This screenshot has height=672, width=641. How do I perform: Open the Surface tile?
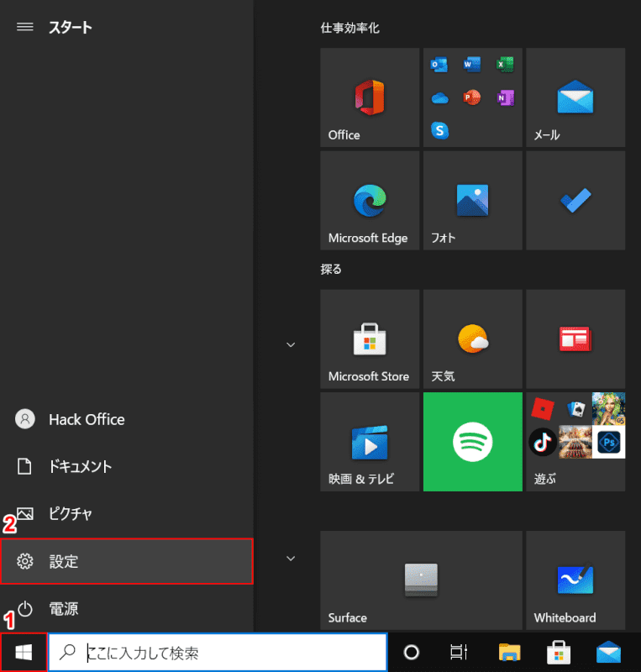[x=421, y=580]
